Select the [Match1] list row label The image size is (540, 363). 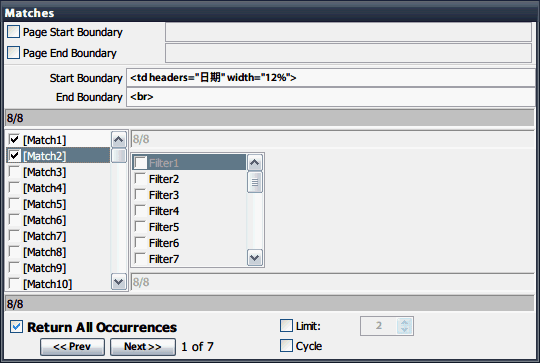44,140
